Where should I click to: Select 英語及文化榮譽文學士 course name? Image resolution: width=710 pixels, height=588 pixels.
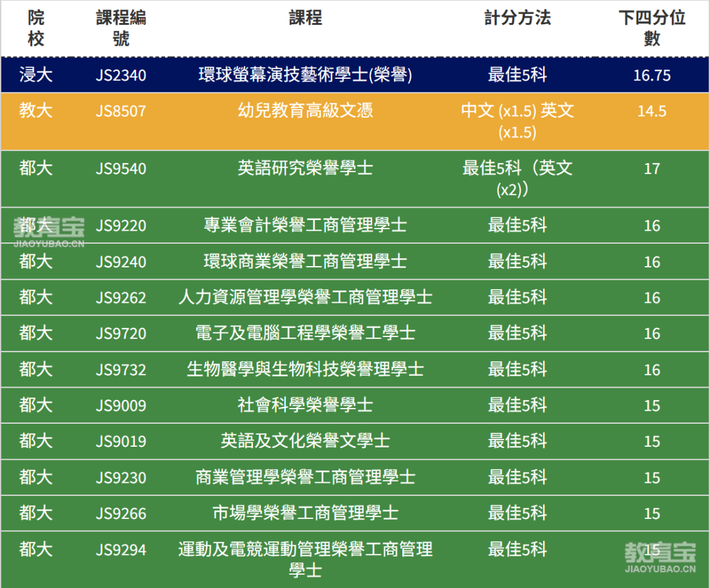pyautogui.click(x=305, y=440)
